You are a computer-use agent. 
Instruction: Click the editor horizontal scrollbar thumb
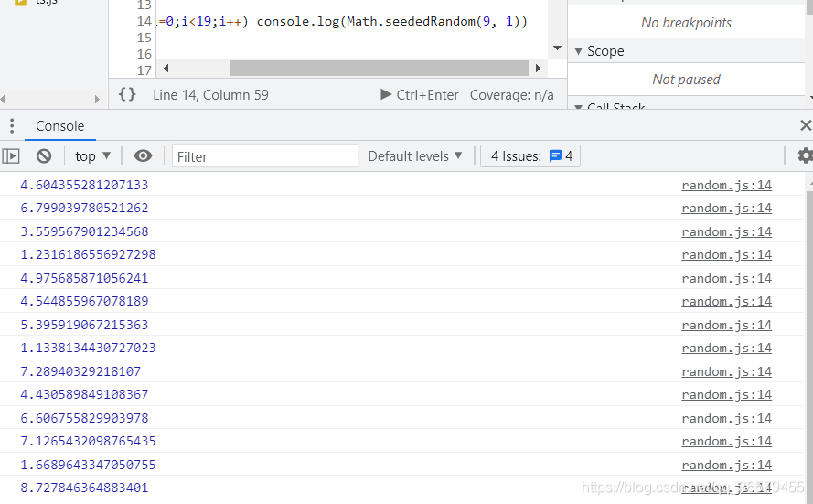coord(379,68)
